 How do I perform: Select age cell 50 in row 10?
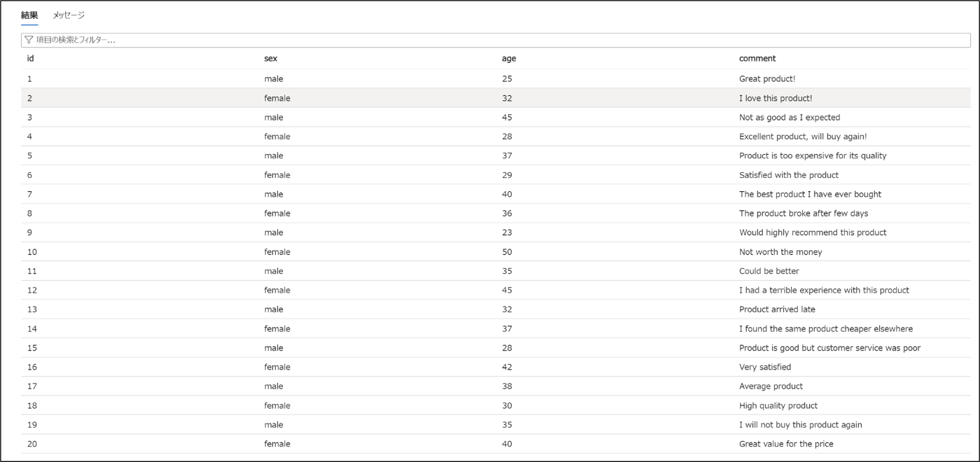click(507, 252)
